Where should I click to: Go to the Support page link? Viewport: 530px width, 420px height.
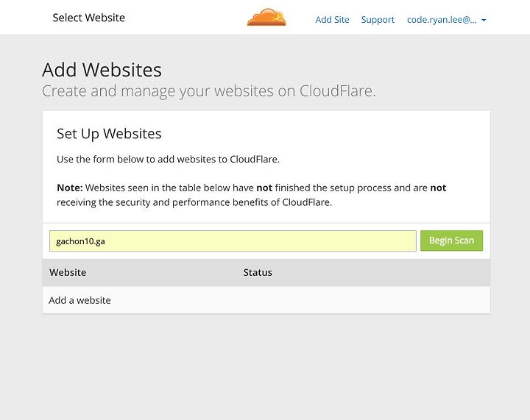click(378, 20)
